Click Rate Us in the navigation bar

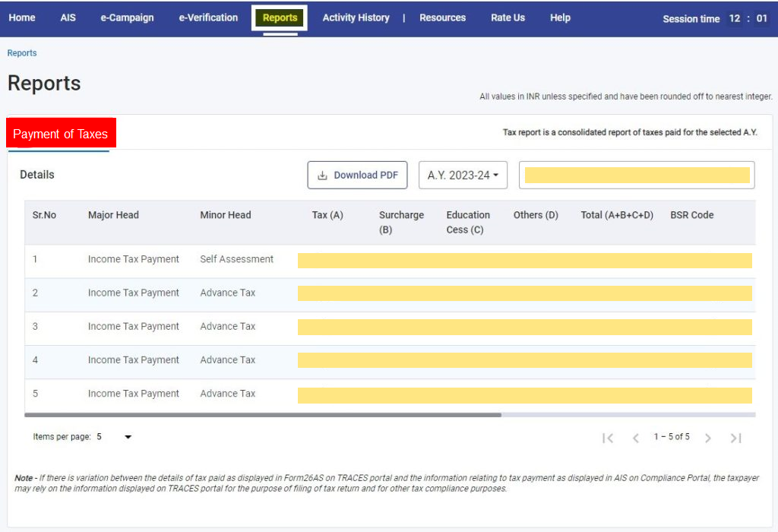(508, 17)
